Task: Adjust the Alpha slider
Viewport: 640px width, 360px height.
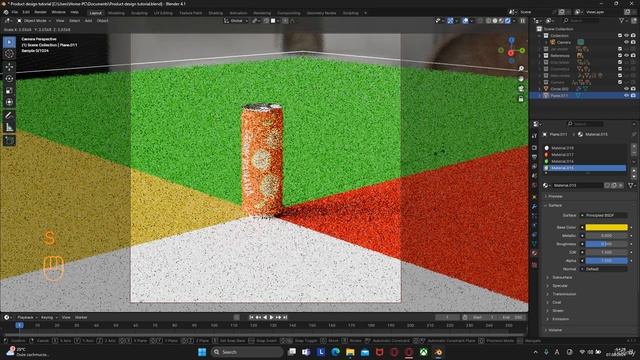Action: [x=607, y=261]
